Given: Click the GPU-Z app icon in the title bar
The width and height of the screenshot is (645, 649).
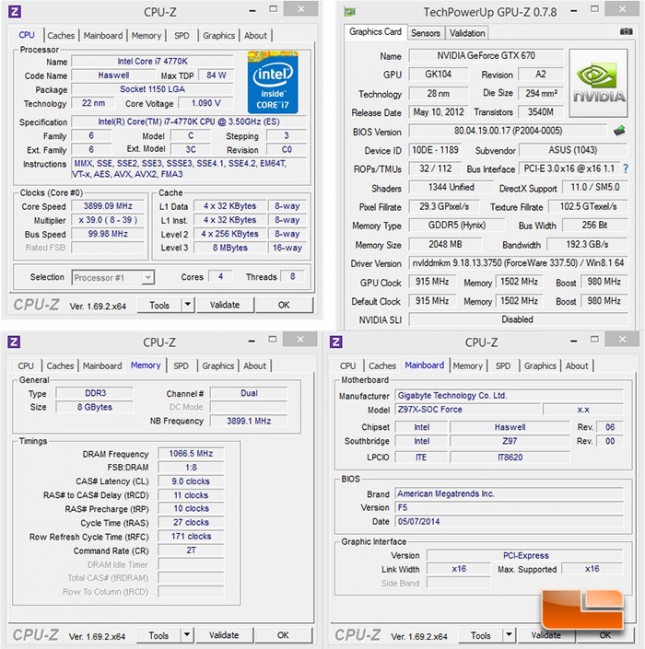Looking at the screenshot, I should click(x=350, y=12).
